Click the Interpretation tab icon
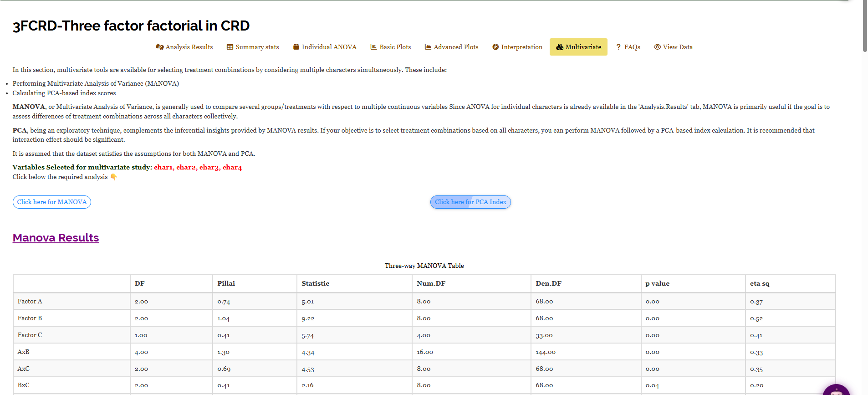Screen dimensions: 868x395 tap(495, 47)
